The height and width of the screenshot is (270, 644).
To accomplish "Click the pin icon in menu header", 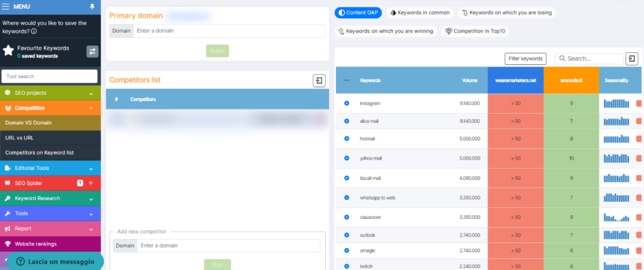I will pos(92,6).
